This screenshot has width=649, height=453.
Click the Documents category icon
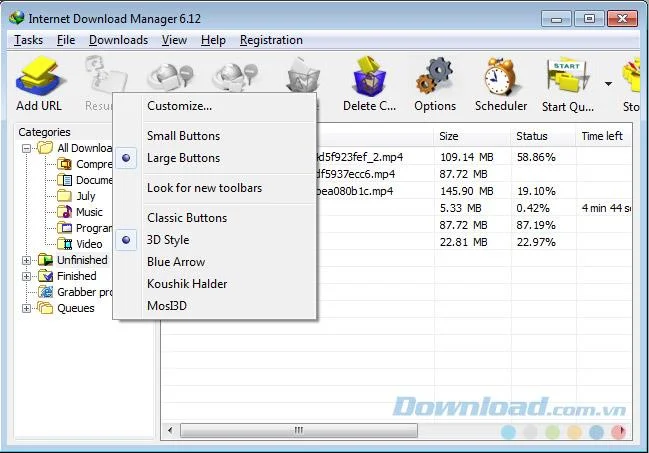click(x=65, y=180)
